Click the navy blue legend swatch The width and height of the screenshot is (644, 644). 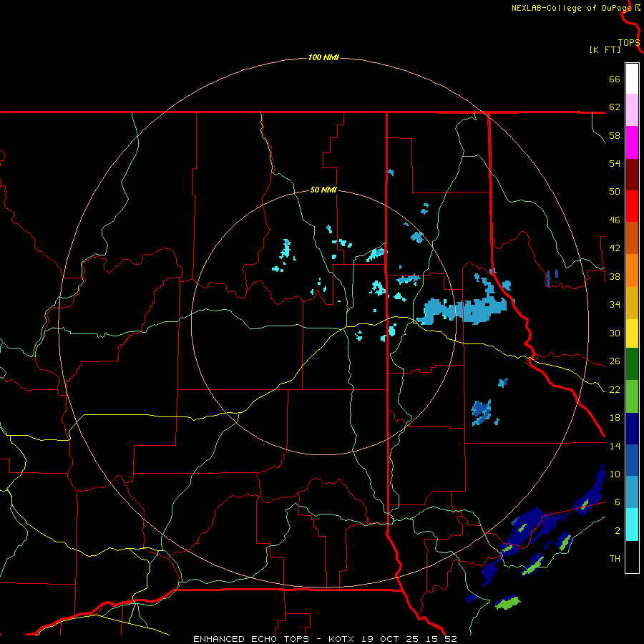pos(632,429)
